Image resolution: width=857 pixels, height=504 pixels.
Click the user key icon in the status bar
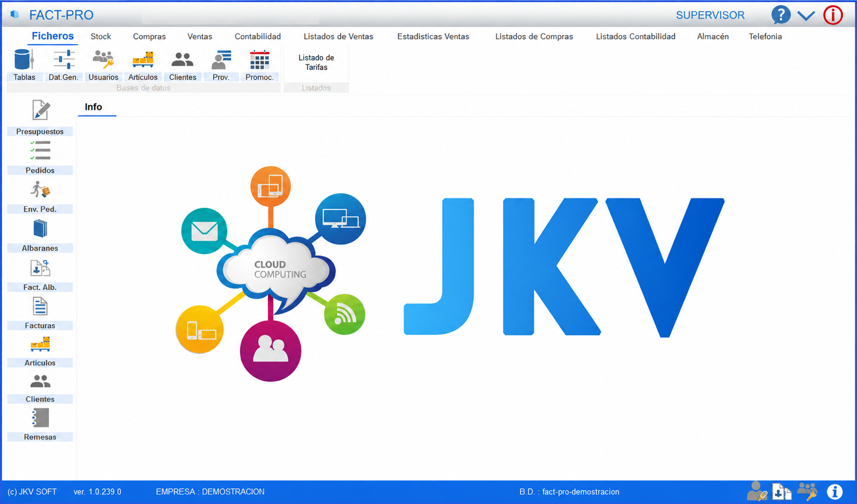pos(757,491)
